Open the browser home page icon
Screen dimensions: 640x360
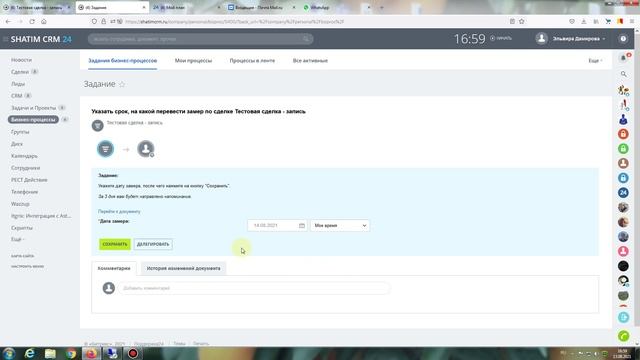[44, 21]
